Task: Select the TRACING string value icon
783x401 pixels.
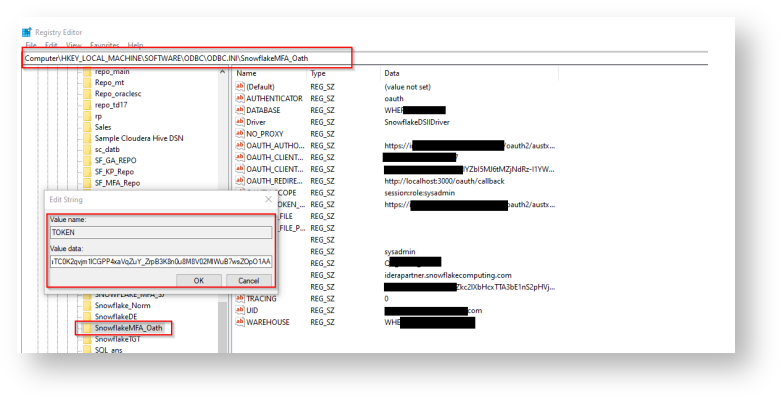Action: point(240,299)
